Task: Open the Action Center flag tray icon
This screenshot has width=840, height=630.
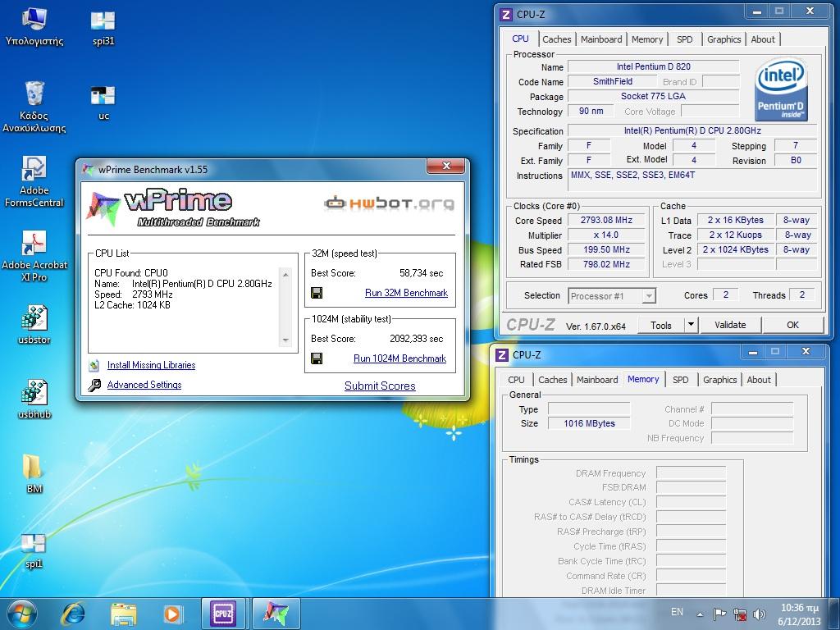Action: point(719,614)
